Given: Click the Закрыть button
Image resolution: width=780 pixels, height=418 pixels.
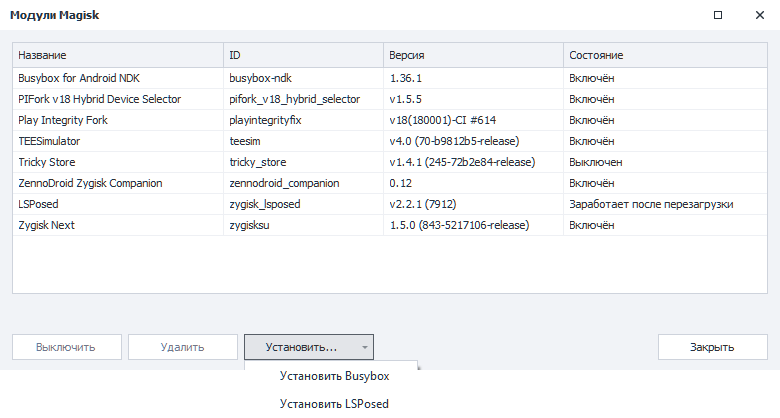Looking at the screenshot, I should click(712, 347).
